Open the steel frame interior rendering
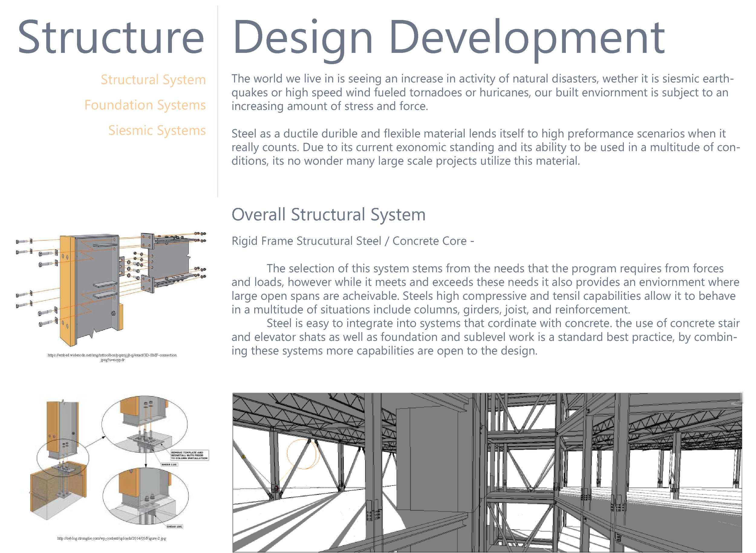 (487, 472)
